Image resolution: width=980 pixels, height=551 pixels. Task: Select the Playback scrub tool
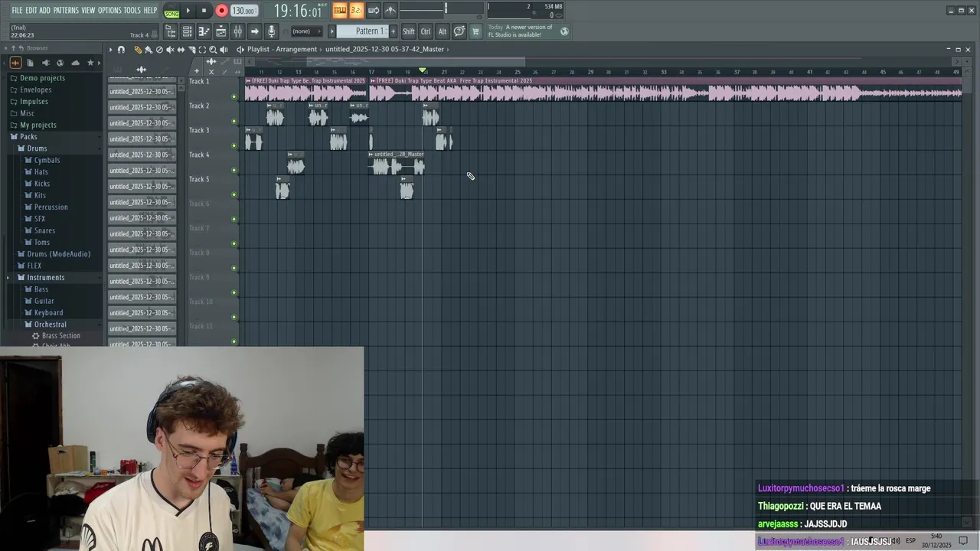[224, 49]
